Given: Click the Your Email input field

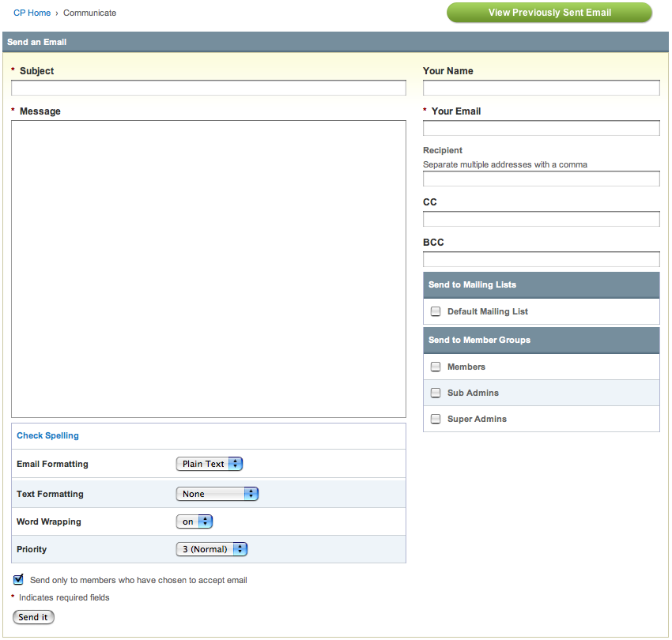Looking at the screenshot, I should tap(541, 128).
